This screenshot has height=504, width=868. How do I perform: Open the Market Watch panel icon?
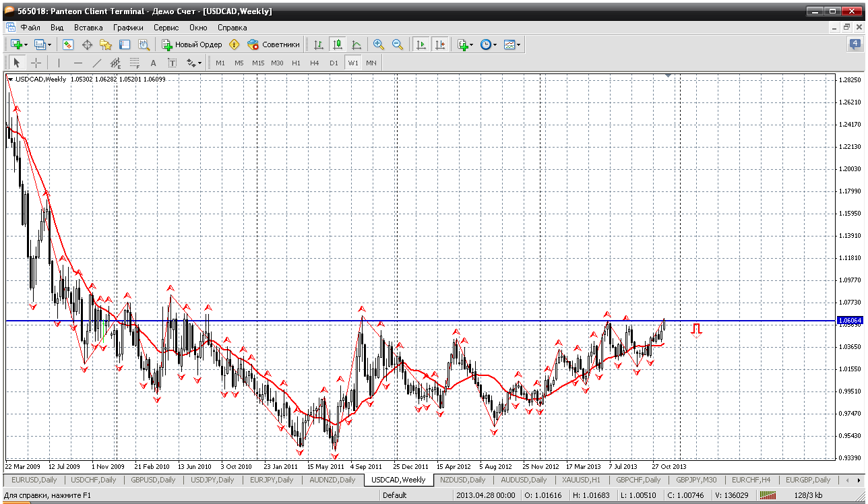coord(68,44)
